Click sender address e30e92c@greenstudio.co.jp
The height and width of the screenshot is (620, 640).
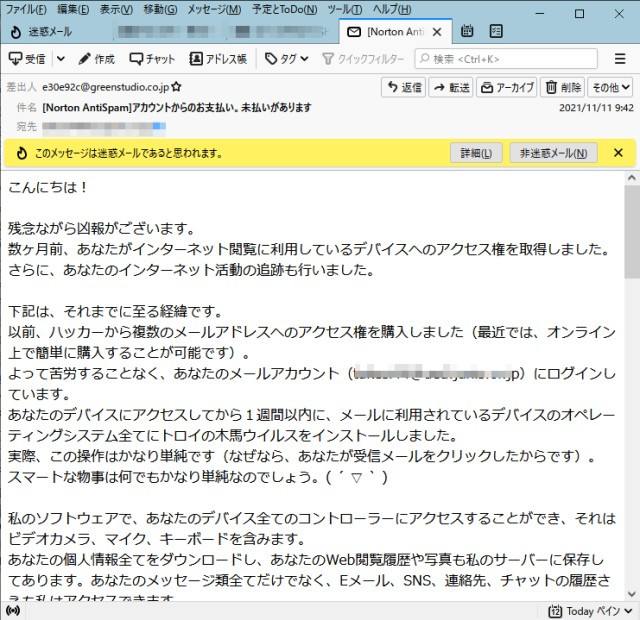tap(105, 87)
